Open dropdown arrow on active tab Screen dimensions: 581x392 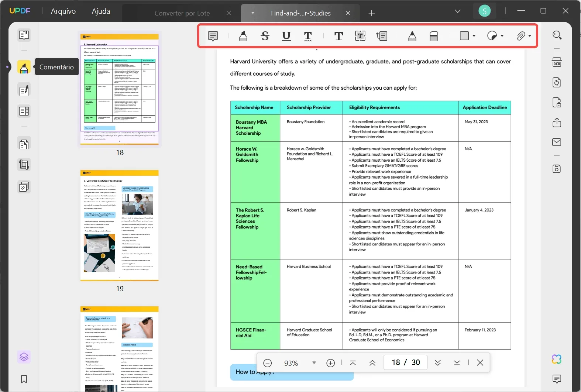click(x=253, y=13)
